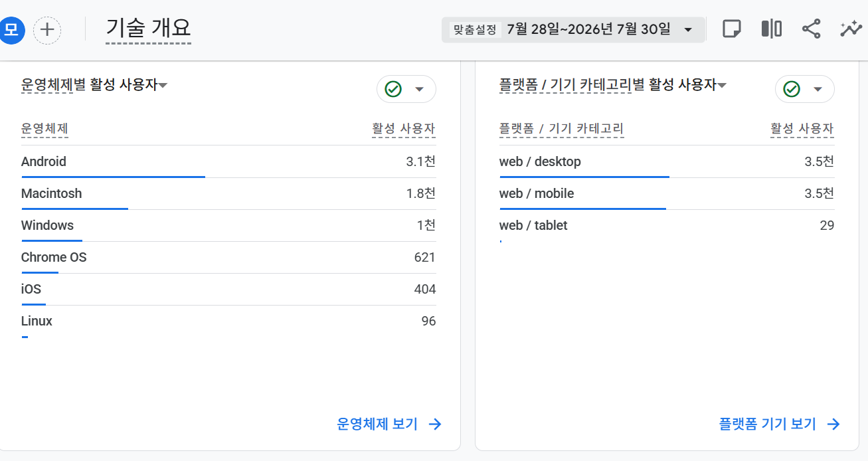Click the arrow next to 플랫폼 기기 보기
The width and height of the screenshot is (868, 461).
pos(833,424)
